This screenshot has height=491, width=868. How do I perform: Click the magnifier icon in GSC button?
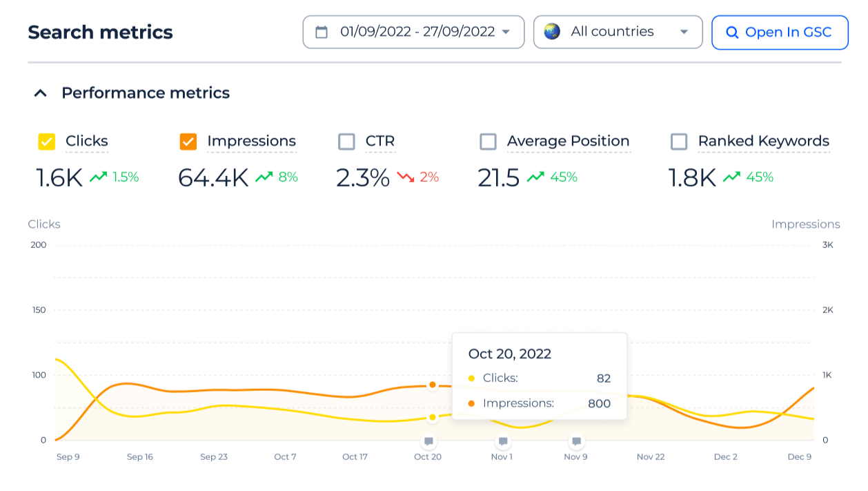[732, 32]
